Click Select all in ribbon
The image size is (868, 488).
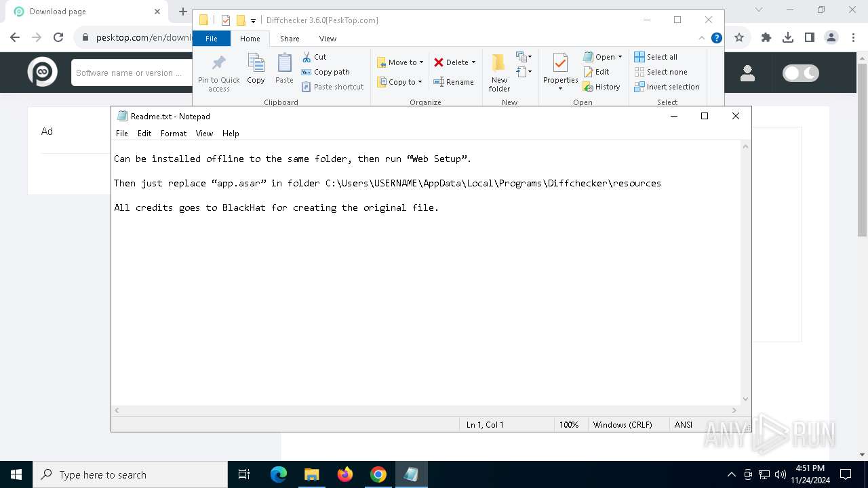656,57
